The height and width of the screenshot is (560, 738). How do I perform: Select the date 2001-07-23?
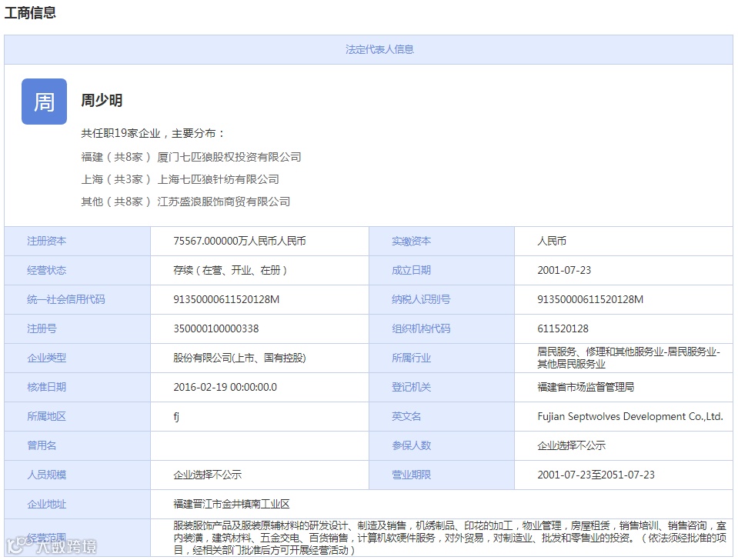coord(564,270)
